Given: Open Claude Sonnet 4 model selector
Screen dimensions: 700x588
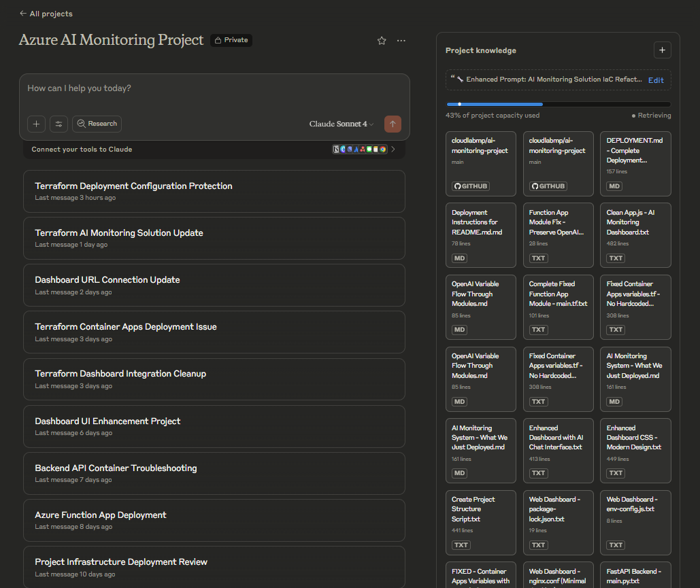Looking at the screenshot, I should 341,124.
